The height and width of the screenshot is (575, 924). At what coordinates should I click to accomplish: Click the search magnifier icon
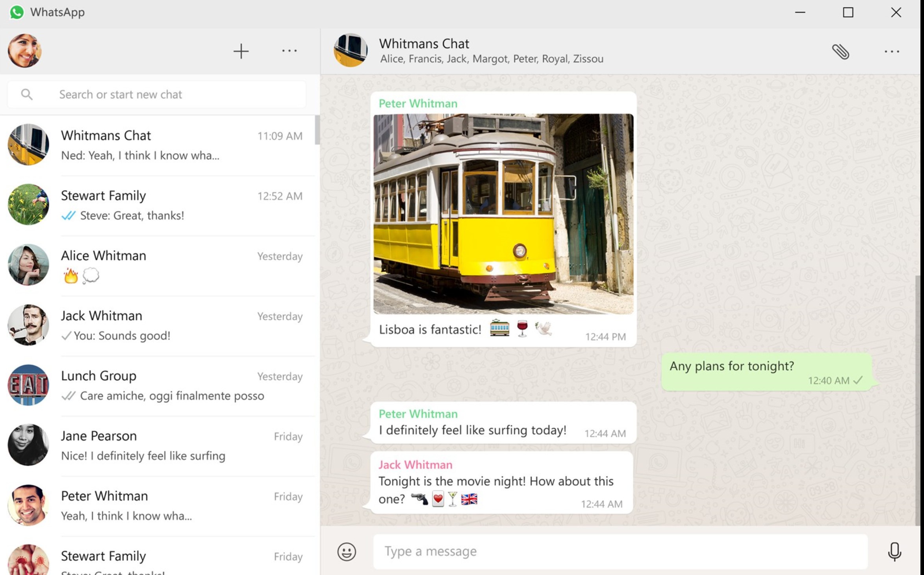(27, 94)
